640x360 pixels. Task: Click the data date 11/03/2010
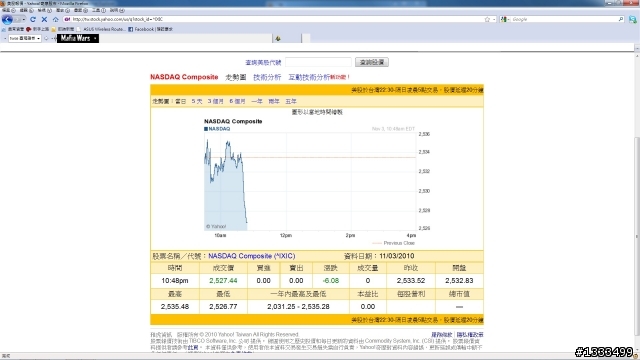[396, 256]
